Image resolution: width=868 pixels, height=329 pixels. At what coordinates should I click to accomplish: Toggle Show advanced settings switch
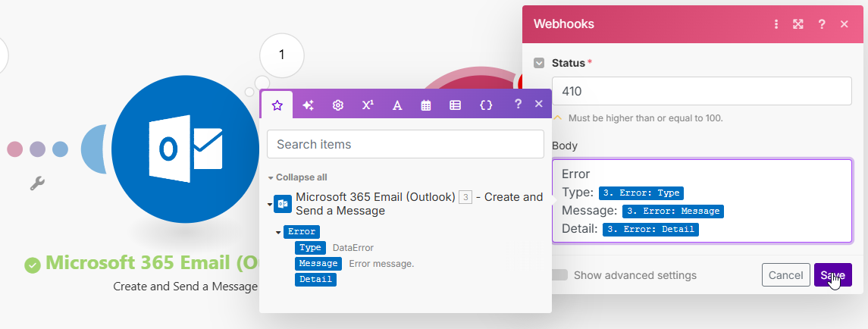click(560, 275)
